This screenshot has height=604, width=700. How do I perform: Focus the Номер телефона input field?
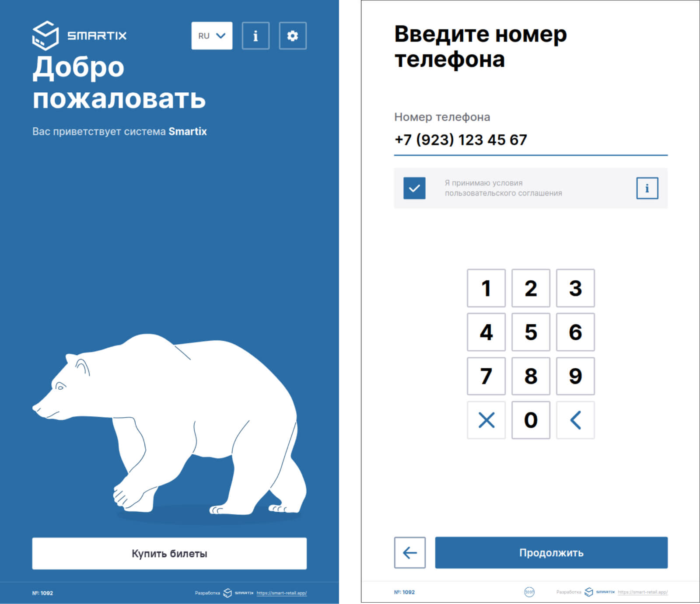530,140
